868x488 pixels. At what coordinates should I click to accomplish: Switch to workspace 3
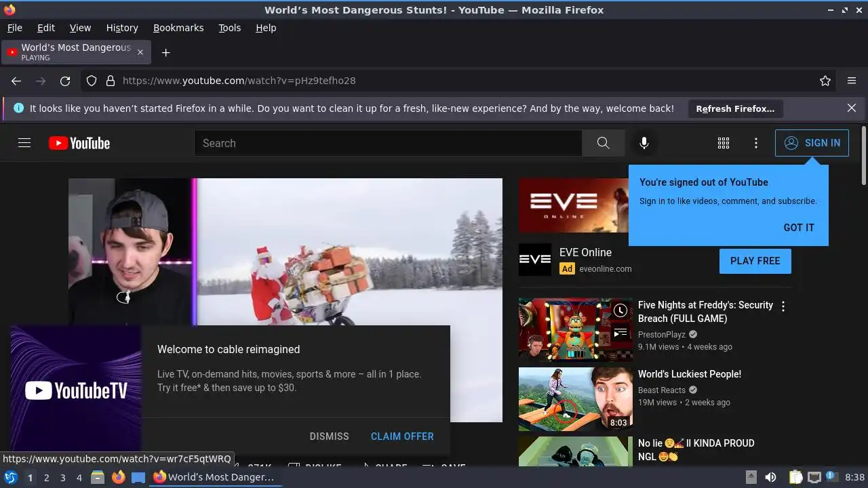click(x=62, y=477)
